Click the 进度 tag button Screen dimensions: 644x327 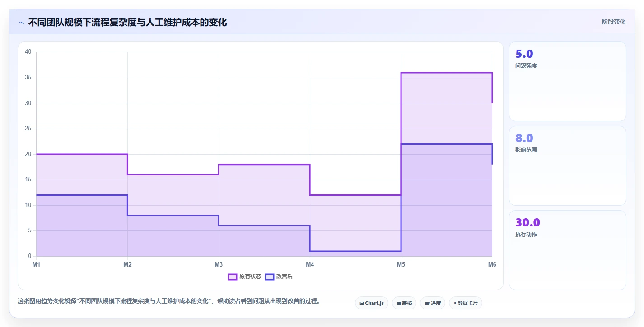tap(432, 303)
